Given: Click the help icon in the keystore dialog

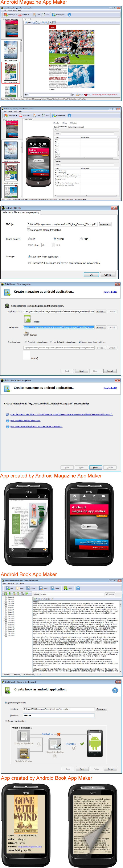Looking at the screenshot, I should (115, 690).
